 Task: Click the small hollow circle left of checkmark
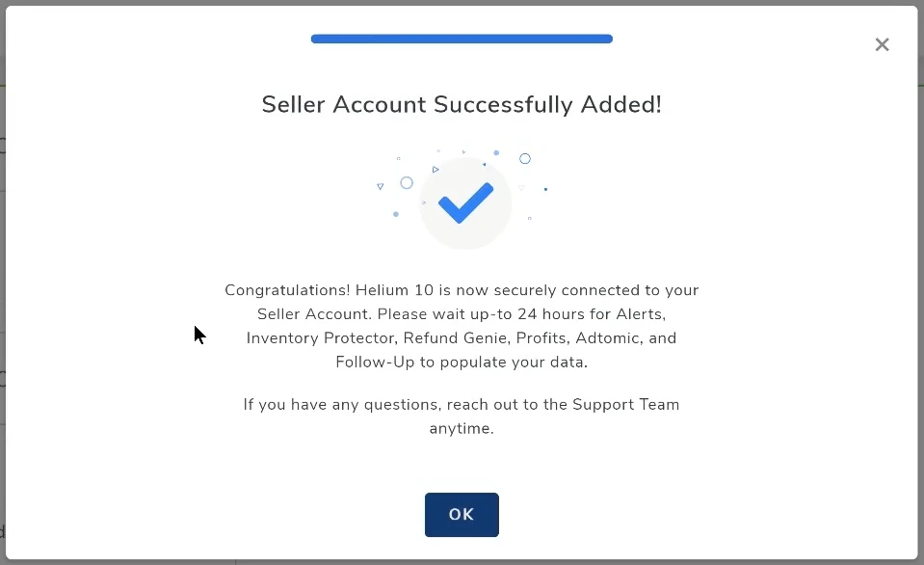(x=407, y=182)
